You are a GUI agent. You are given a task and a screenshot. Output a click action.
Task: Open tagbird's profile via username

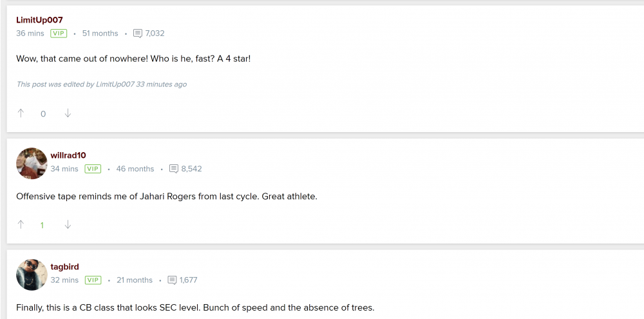64,267
